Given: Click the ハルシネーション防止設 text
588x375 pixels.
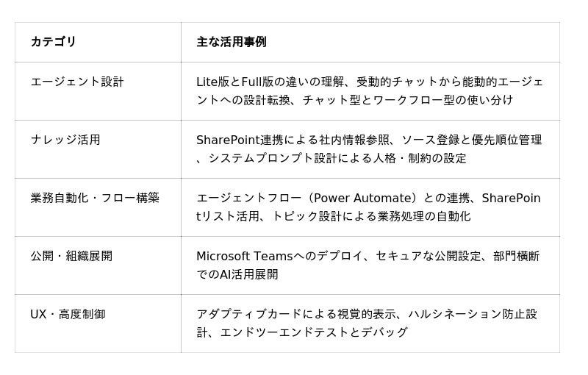Looking at the screenshot, I should coord(473,314).
